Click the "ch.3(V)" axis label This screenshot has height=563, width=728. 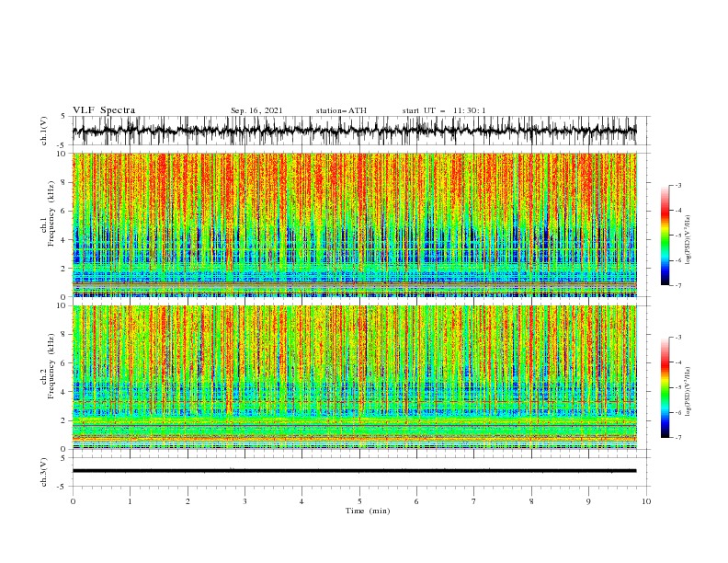coord(44,472)
